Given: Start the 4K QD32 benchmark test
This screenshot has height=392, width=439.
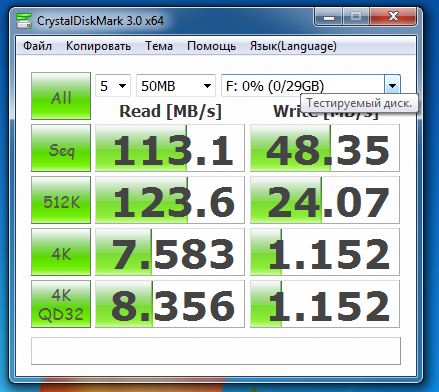Looking at the screenshot, I should click(x=61, y=304).
